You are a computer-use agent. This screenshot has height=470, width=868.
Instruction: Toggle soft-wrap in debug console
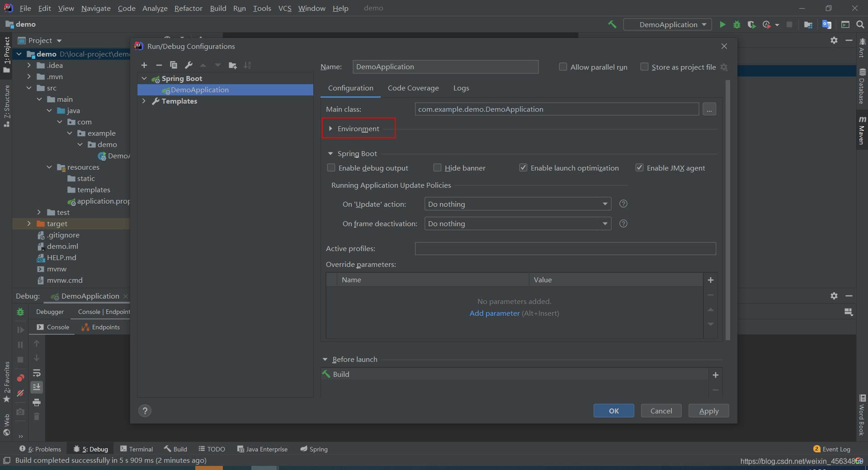tap(37, 373)
